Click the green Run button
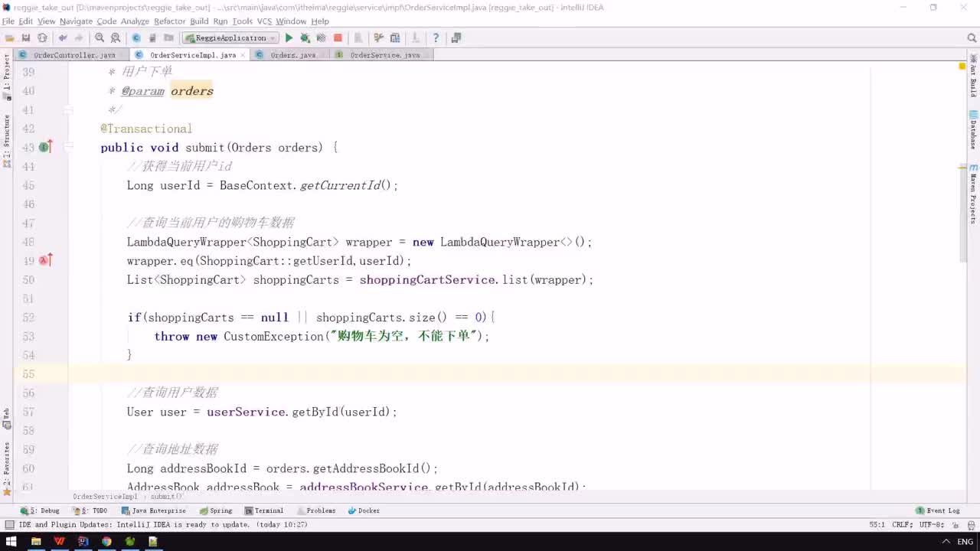The width and height of the screenshot is (980, 551). (x=289, y=37)
